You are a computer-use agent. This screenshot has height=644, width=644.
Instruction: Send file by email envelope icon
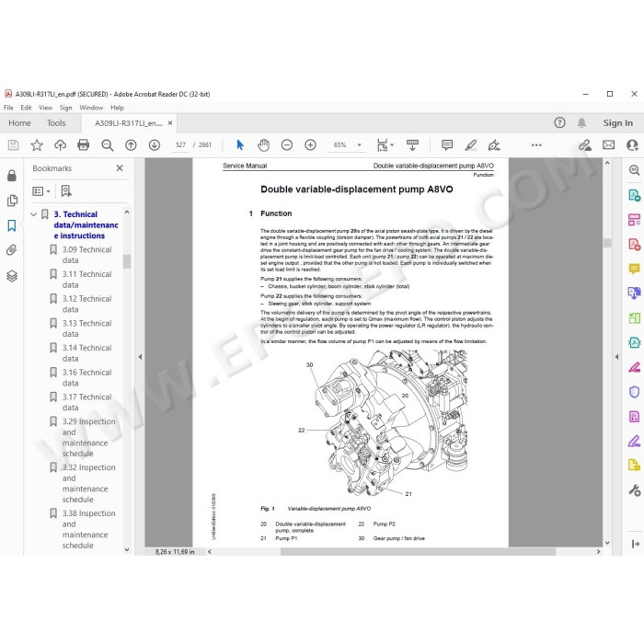click(x=609, y=145)
